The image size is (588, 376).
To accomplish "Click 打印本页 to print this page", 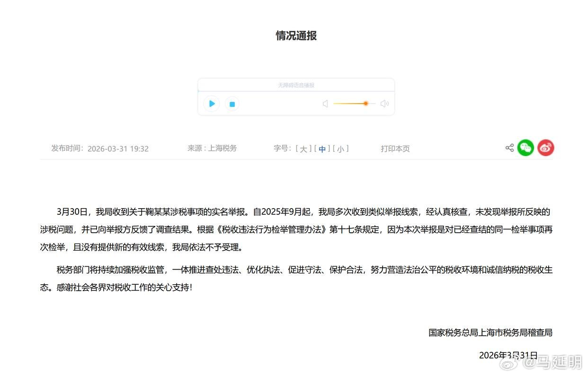I will tap(395, 148).
